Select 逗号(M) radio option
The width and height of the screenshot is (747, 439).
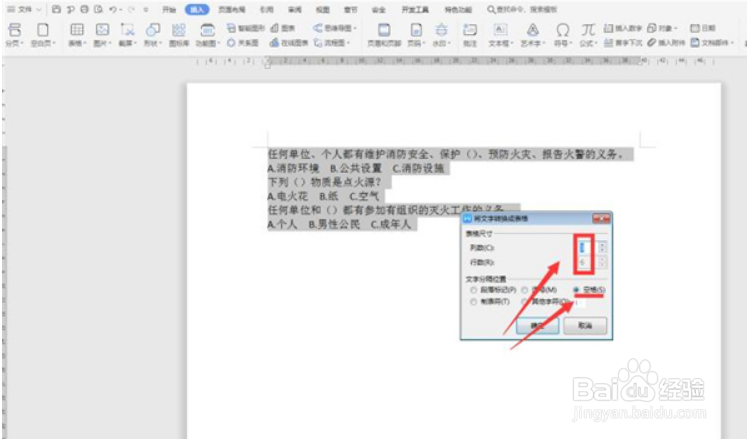pos(539,290)
